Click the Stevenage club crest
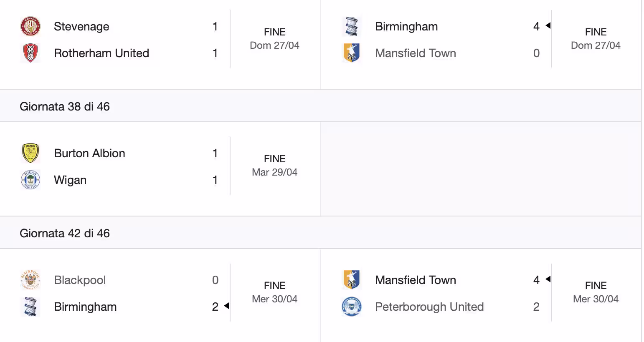 (x=30, y=26)
